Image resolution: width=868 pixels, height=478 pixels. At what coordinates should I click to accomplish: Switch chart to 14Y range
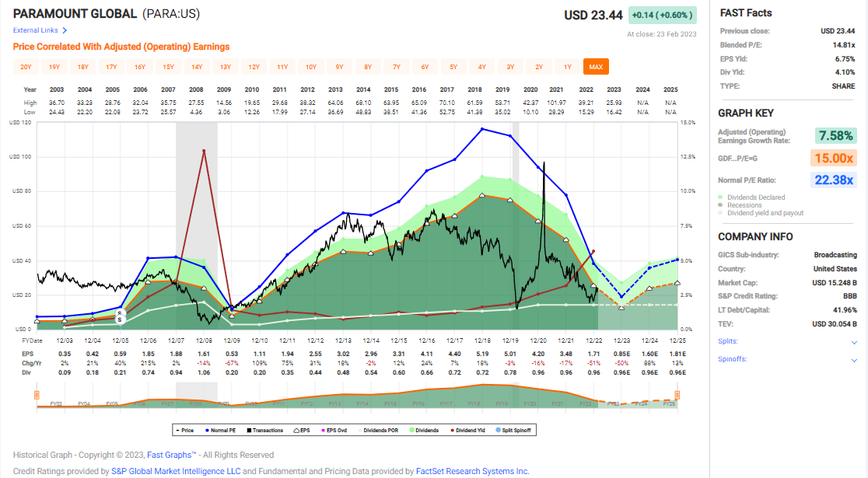coord(197,67)
